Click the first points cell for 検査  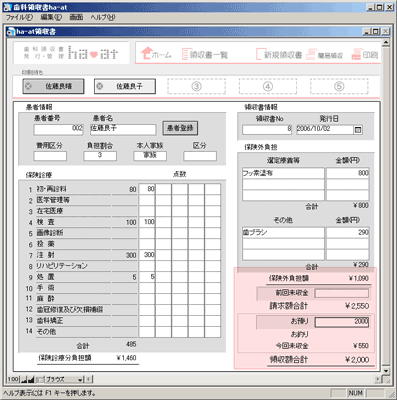(147, 222)
